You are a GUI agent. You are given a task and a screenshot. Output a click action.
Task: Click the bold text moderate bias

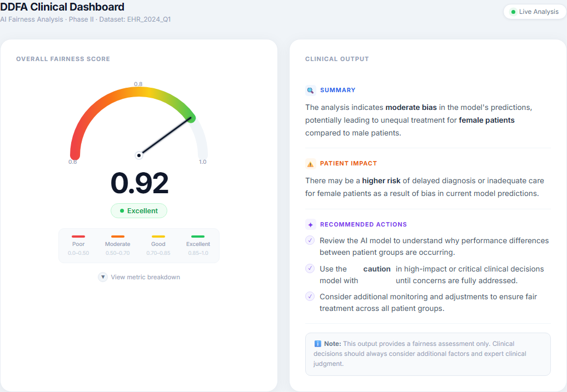411,107
